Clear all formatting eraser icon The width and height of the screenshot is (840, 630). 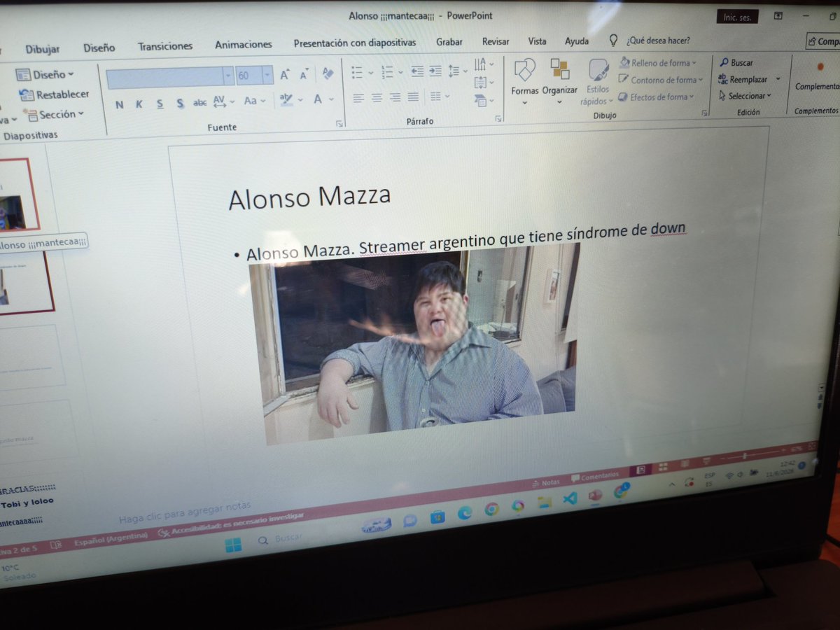coord(328,73)
